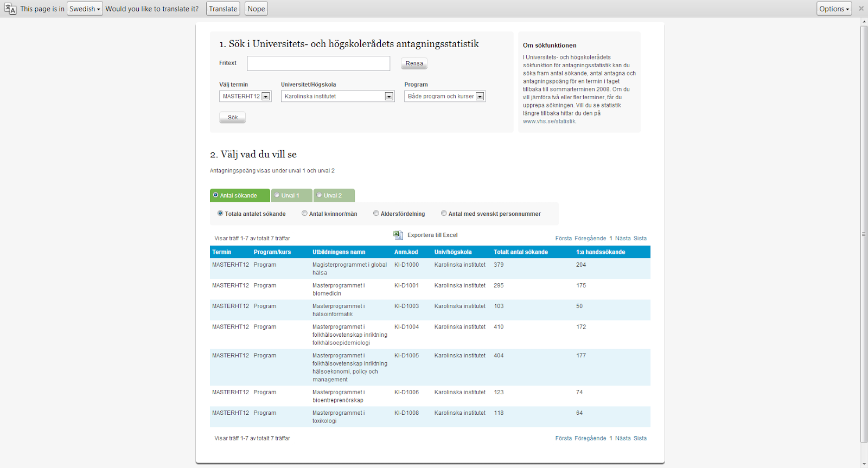Screen dimensions: 868x468
Task: Open the Antal sökande tab
Action: pyautogui.click(x=239, y=195)
